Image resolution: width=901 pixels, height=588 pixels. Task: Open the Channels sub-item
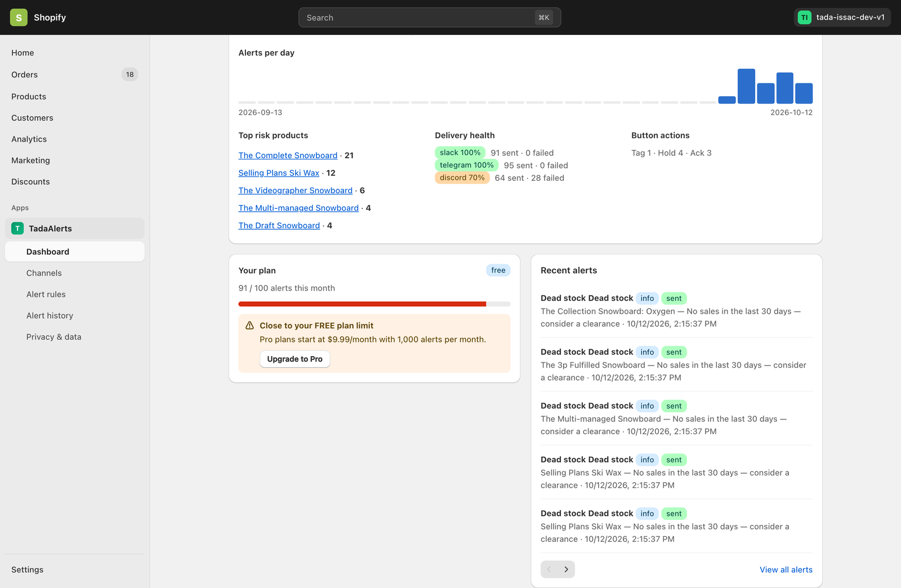tap(74, 273)
